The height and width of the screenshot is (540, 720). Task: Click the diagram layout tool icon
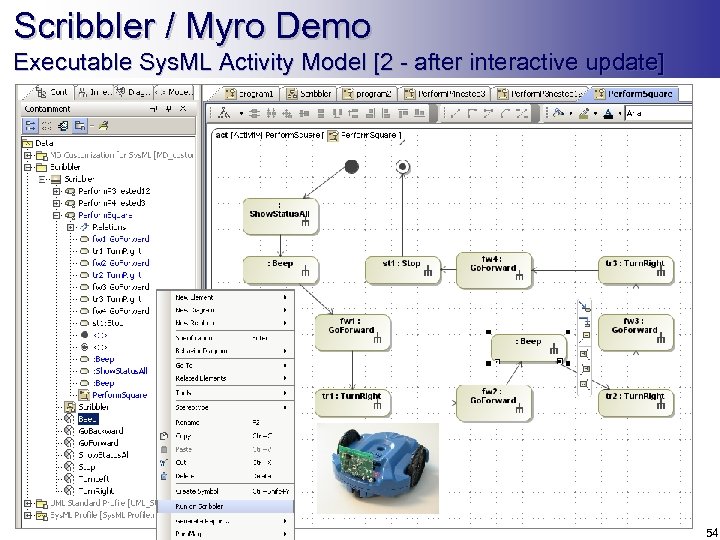(225, 113)
